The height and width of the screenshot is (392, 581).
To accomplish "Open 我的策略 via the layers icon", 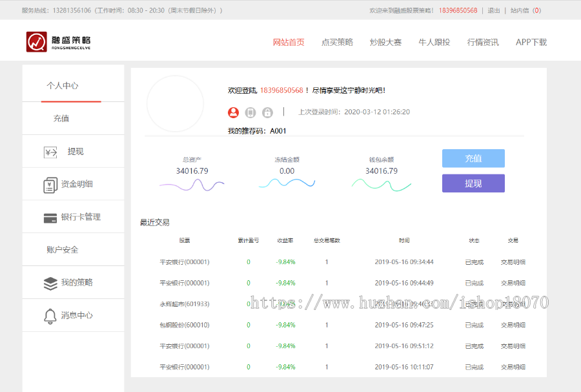I will 49,282.
